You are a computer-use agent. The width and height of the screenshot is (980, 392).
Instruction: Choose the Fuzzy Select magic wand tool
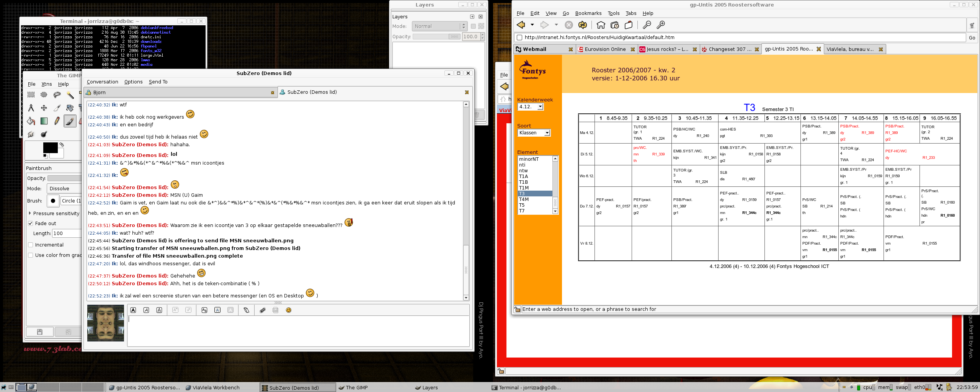click(x=70, y=95)
